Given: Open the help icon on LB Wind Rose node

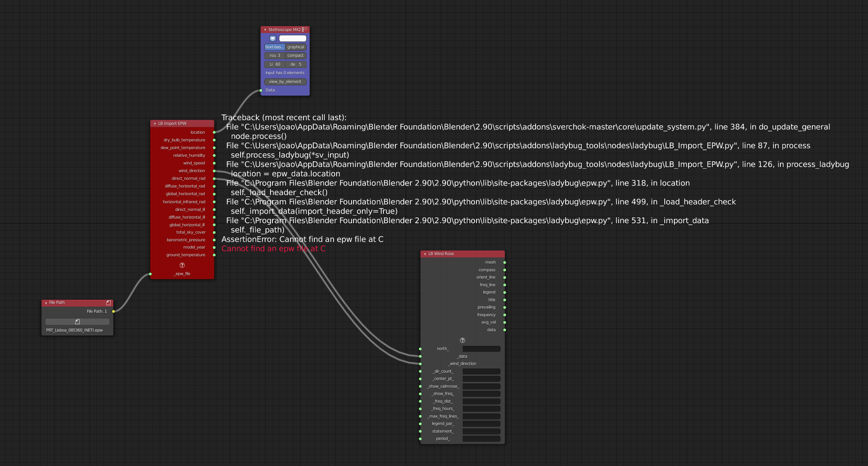Looking at the screenshot, I should [x=462, y=340].
